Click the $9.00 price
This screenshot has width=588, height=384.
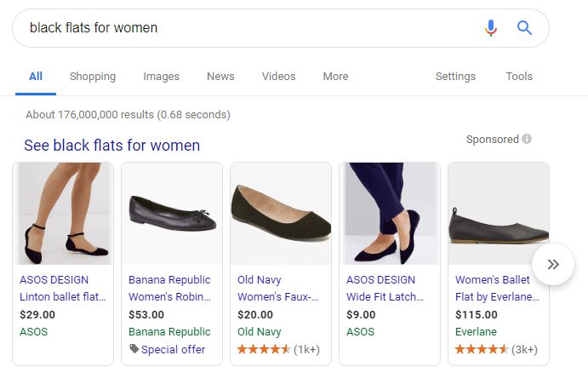tap(361, 314)
